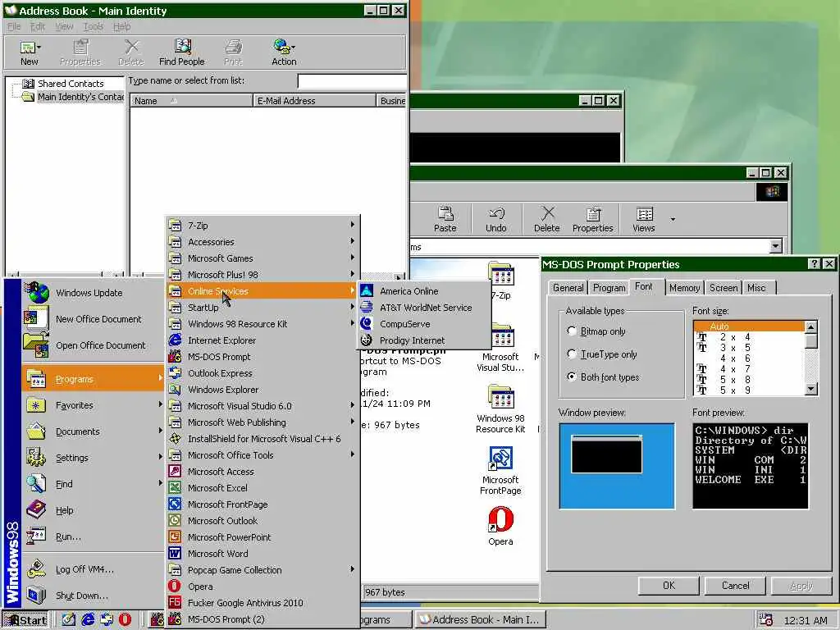Select font size 5 x 8
This screenshot has width=840, height=630.
(x=749, y=380)
